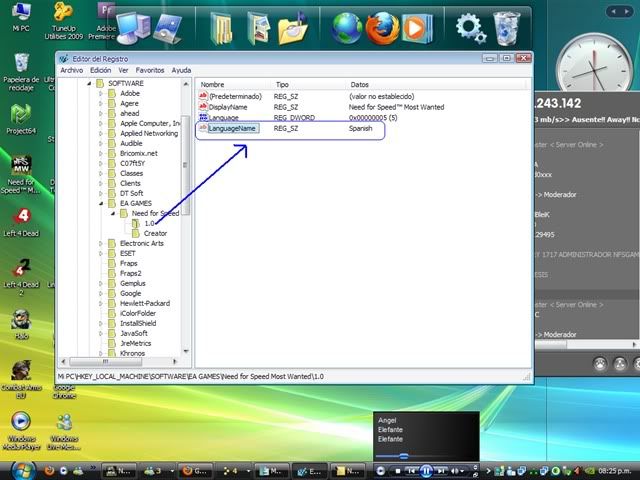Go to previous track in the taskbar player
This screenshot has width=640, height=480.
[412, 471]
